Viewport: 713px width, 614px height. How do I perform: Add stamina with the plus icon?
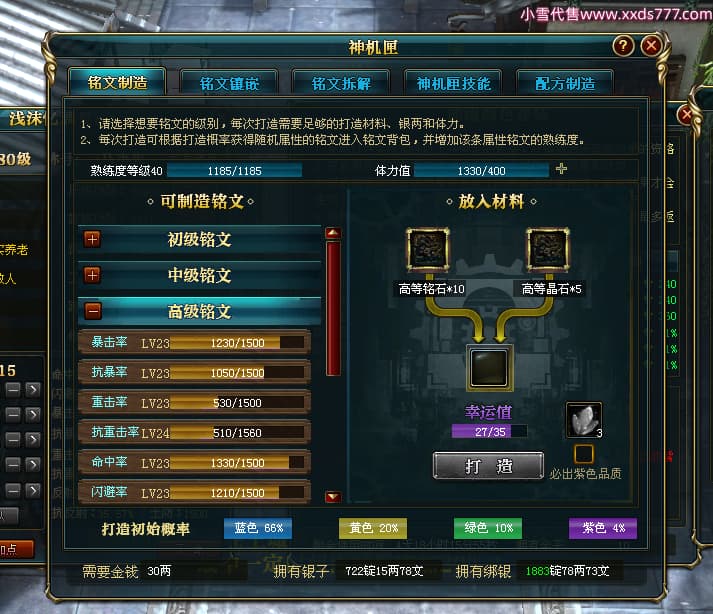click(562, 169)
